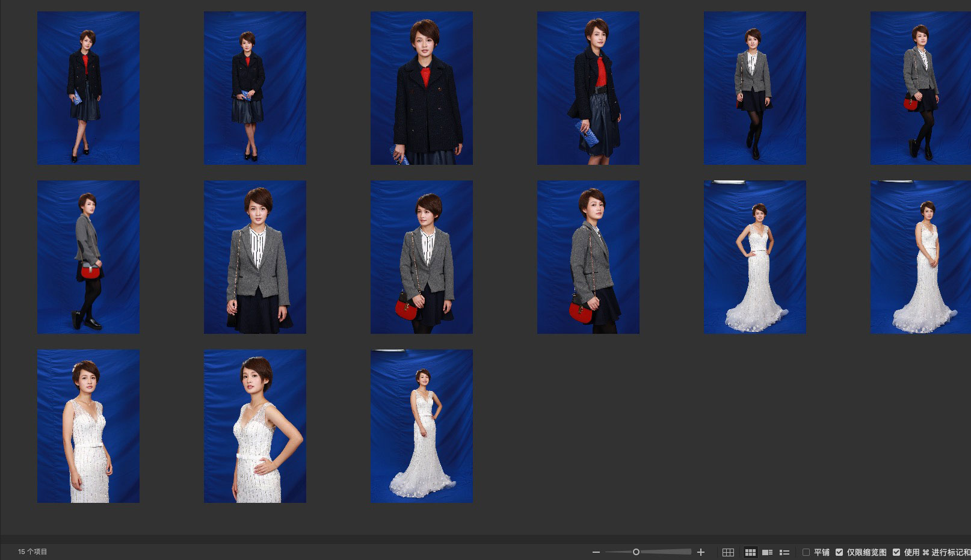The height and width of the screenshot is (560, 971).
Task: Select white gown close-up with hand on hip
Action: pos(254,426)
